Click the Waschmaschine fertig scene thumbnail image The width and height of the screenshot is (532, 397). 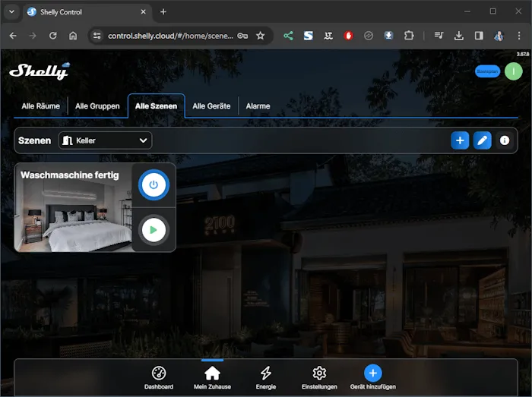tap(72, 216)
